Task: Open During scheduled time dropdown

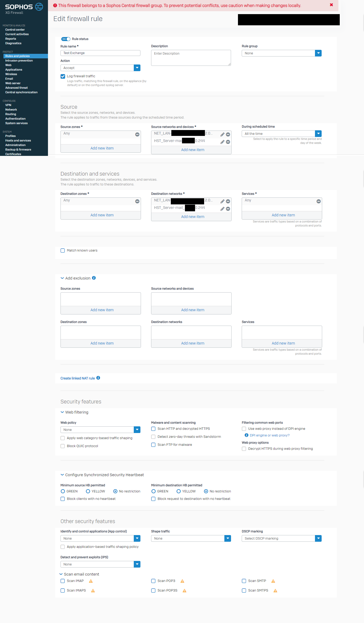Action: 282,134
